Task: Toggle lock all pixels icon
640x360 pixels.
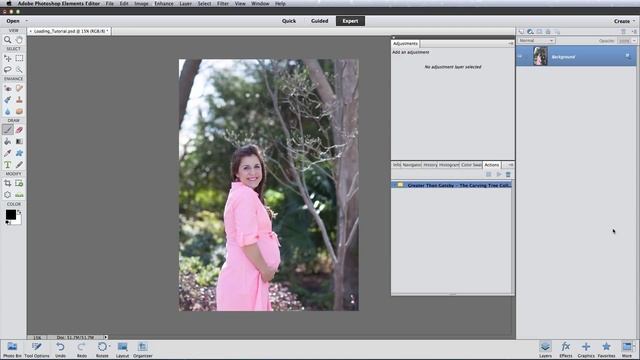Action: [x=548, y=31]
